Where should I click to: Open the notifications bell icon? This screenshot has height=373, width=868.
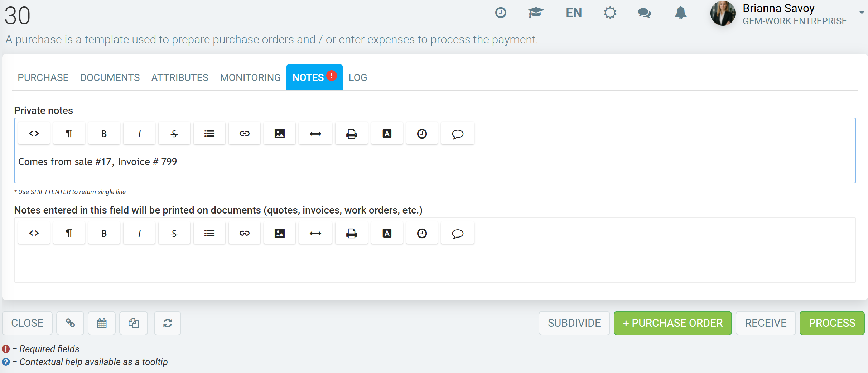click(x=680, y=13)
